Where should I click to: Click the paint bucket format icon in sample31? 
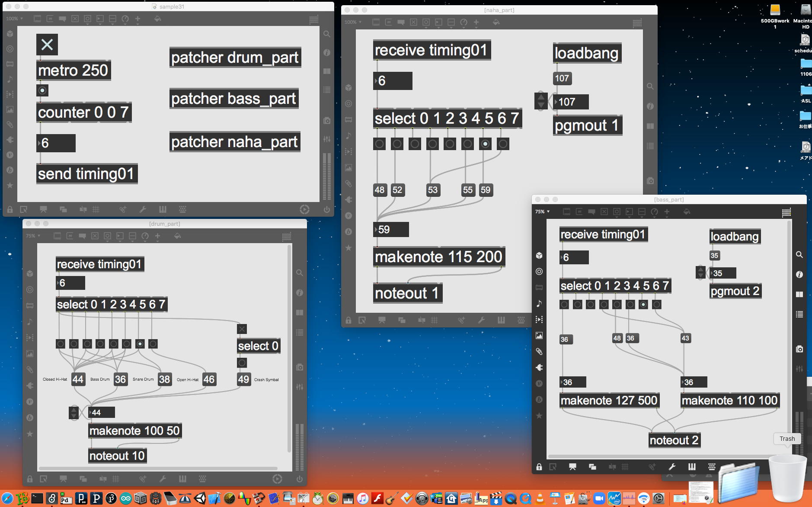pyautogui.click(x=157, y=19)
